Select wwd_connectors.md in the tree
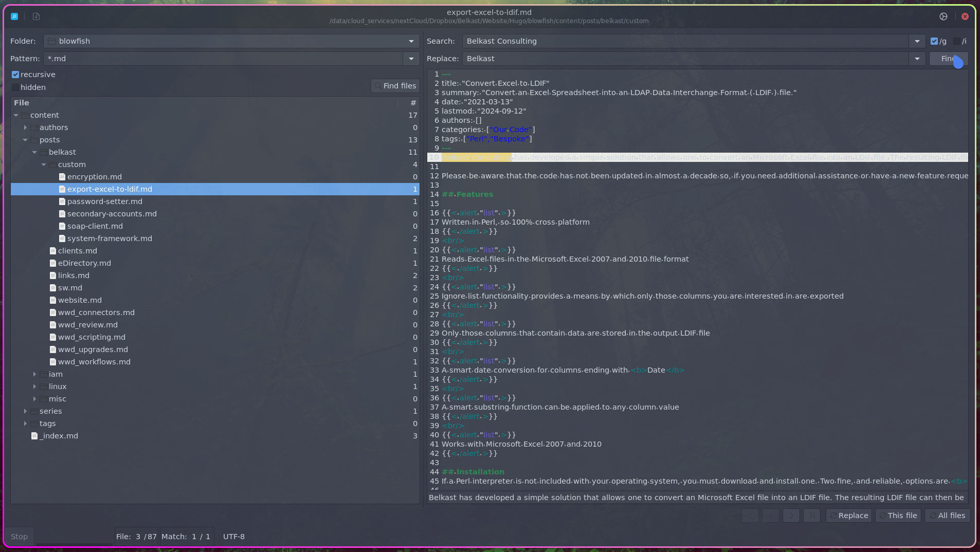This screenshot has width=980, height=552. coord(215,312)
